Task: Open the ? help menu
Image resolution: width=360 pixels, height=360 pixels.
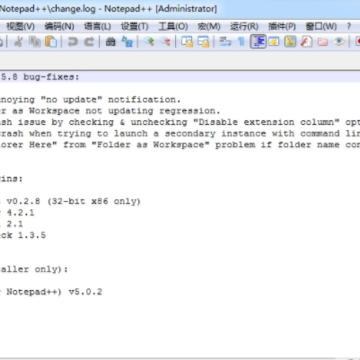Action: pyautogui.click(x=349, y=26)
